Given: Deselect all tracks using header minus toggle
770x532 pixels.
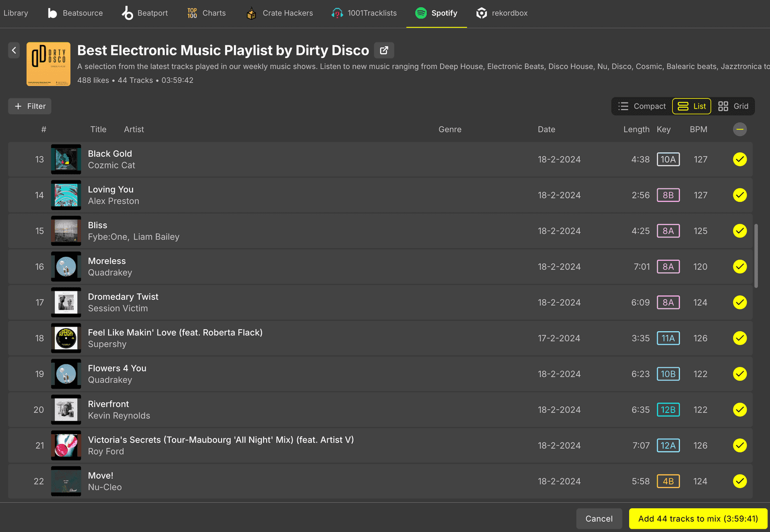Looking at the screenshot, I should coord(739,129).
